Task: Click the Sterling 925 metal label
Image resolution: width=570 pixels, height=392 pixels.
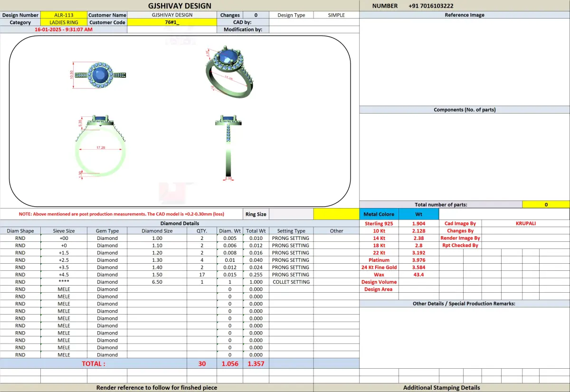Action: pos(379,223)
